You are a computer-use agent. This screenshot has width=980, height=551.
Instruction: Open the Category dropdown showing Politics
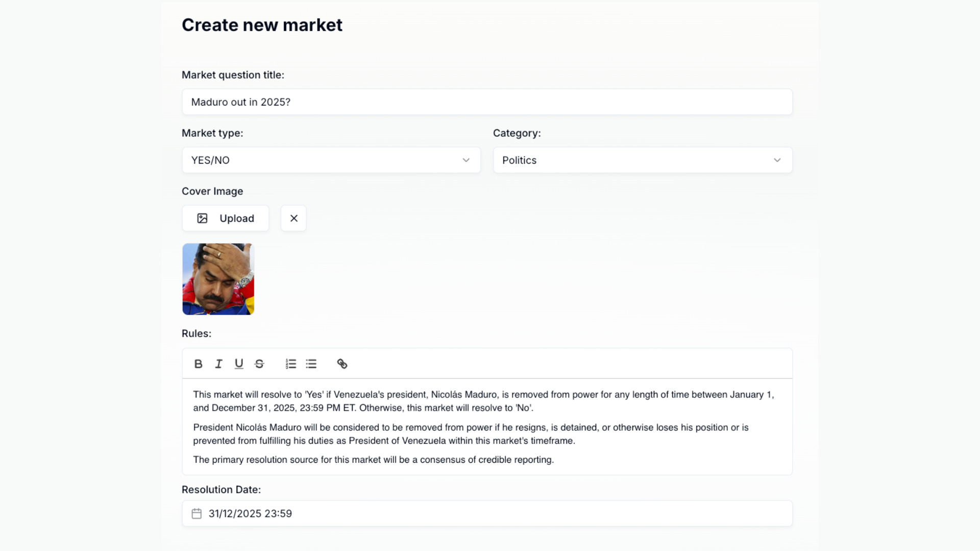642,160
